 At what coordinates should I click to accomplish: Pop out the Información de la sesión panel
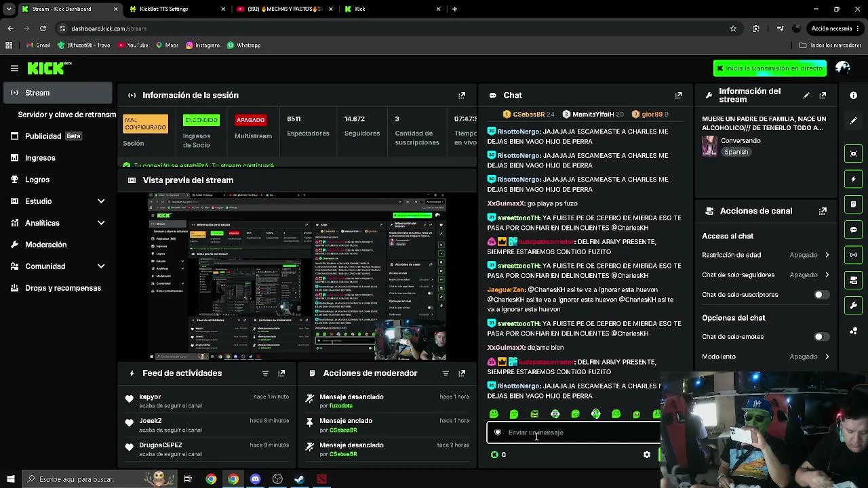[x=462, y=96]
